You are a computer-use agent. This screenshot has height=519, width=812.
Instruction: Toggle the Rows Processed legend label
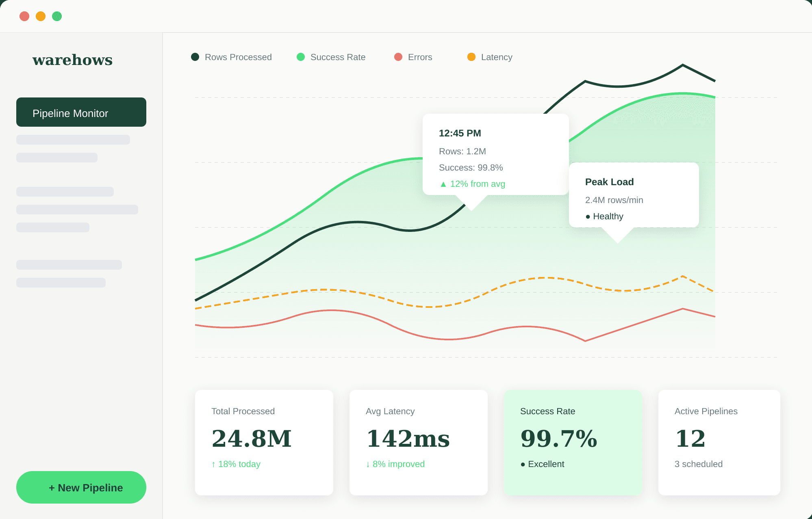click(x=238, y=57)
